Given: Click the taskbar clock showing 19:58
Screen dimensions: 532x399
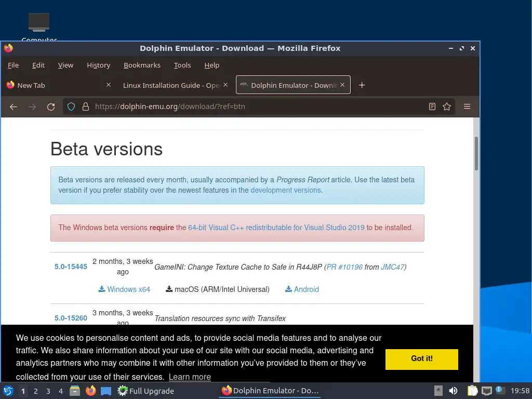Looking at the screenshot, I should click(520, 391).
